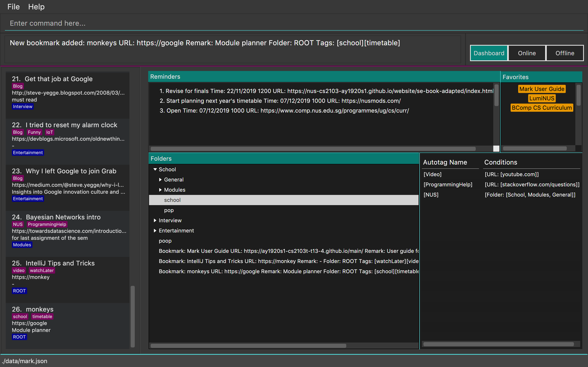Switch to the Online tab
Image resolution: width=588 pixels, height=367 pixels.
[x=527, y=53]
